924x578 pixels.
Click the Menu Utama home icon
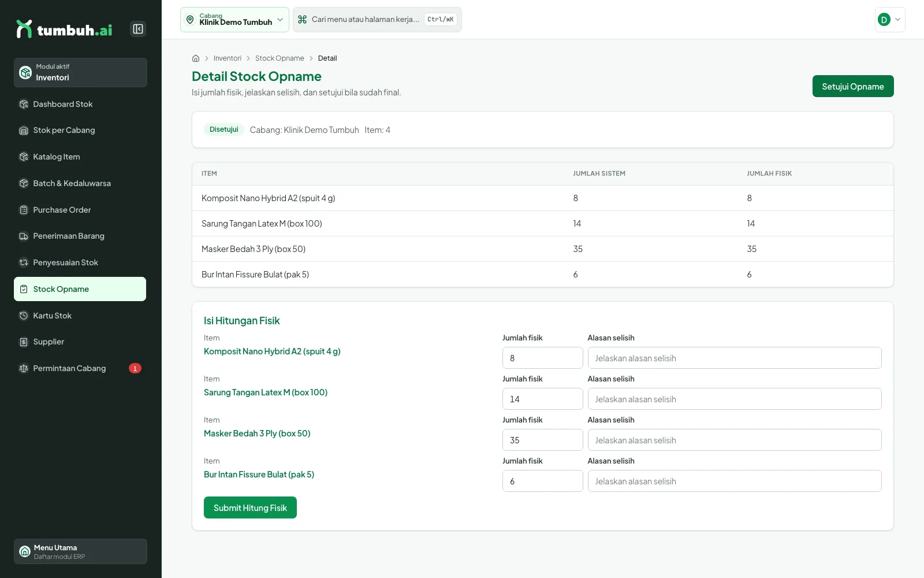pyautogui.click(x=25, y=551)
